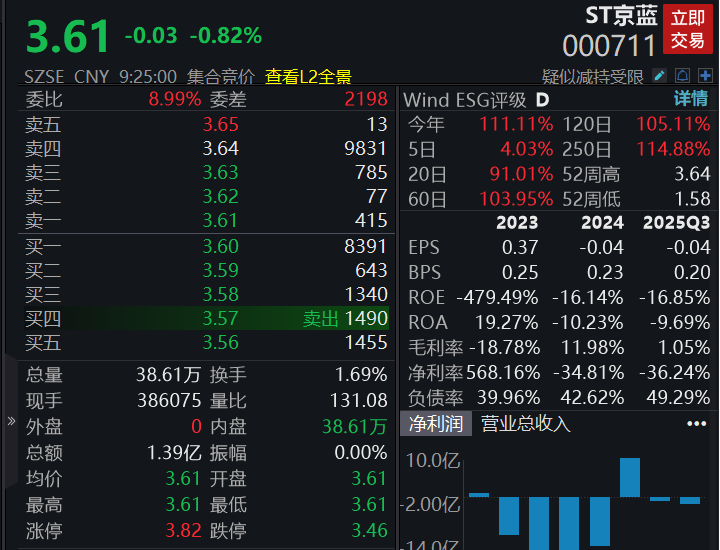Click the 2025Q3 column header
Image resolution: width=720 pixels, height=550 pixels.
click(x=676, y=222)
